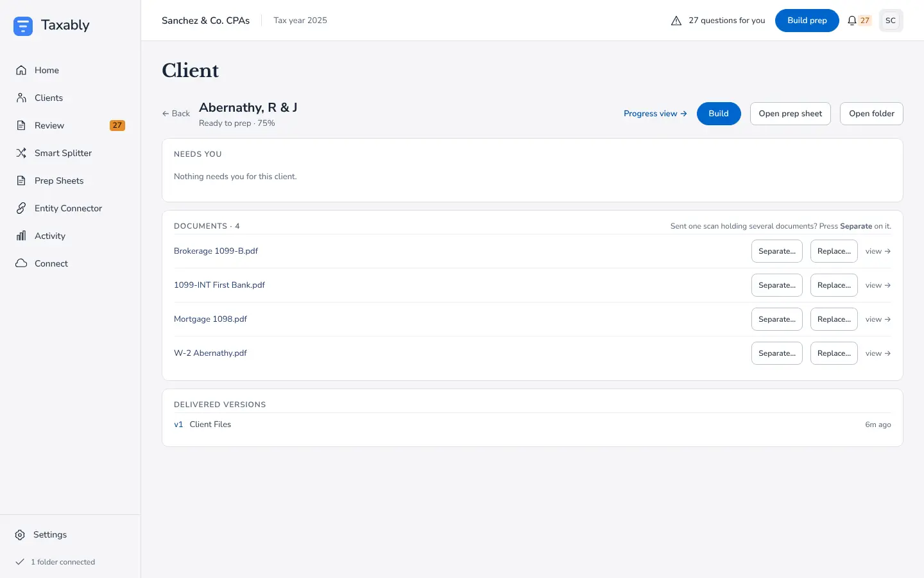Click the Connect cloud icon
The width and height of the screenshot is (924, 578).
click(x=21, y=263)
